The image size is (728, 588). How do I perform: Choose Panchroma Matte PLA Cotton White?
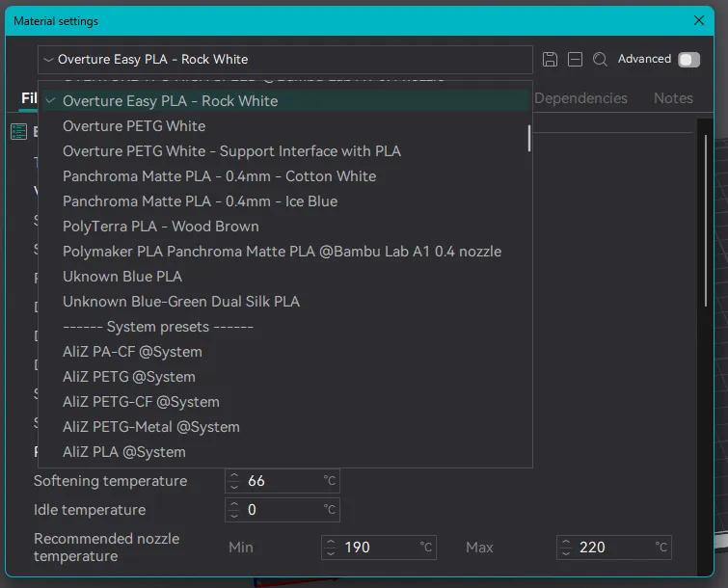[x=219, y=176]
